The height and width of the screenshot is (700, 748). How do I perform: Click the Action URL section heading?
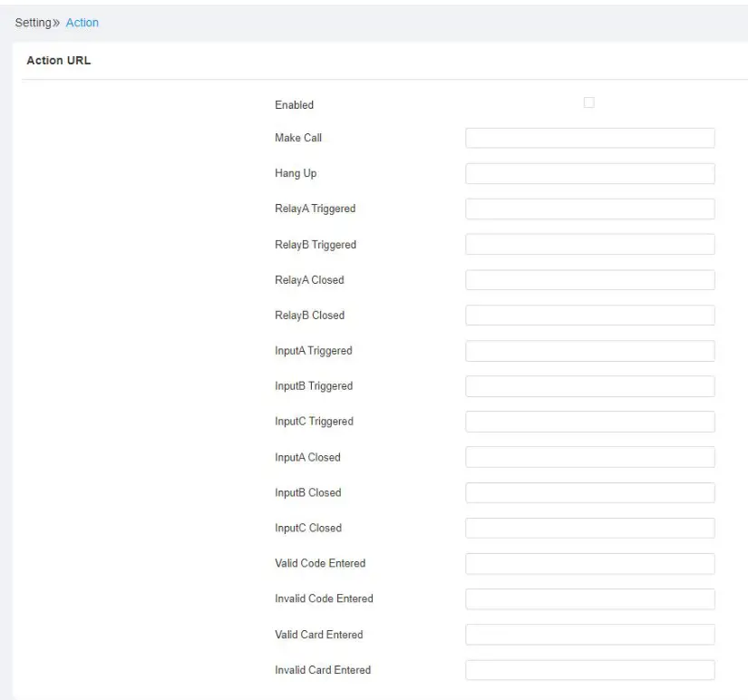[x=53, y=62]
